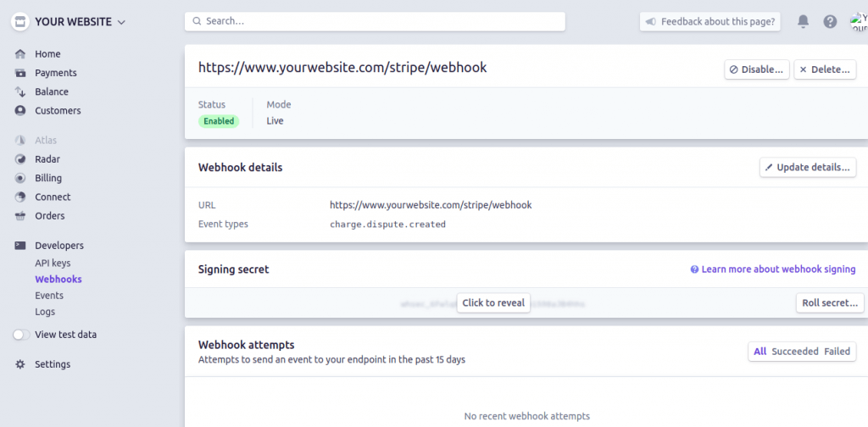Open the Settings menu item
The width and height of the screenshot is (868, 427).
[53, 364]
